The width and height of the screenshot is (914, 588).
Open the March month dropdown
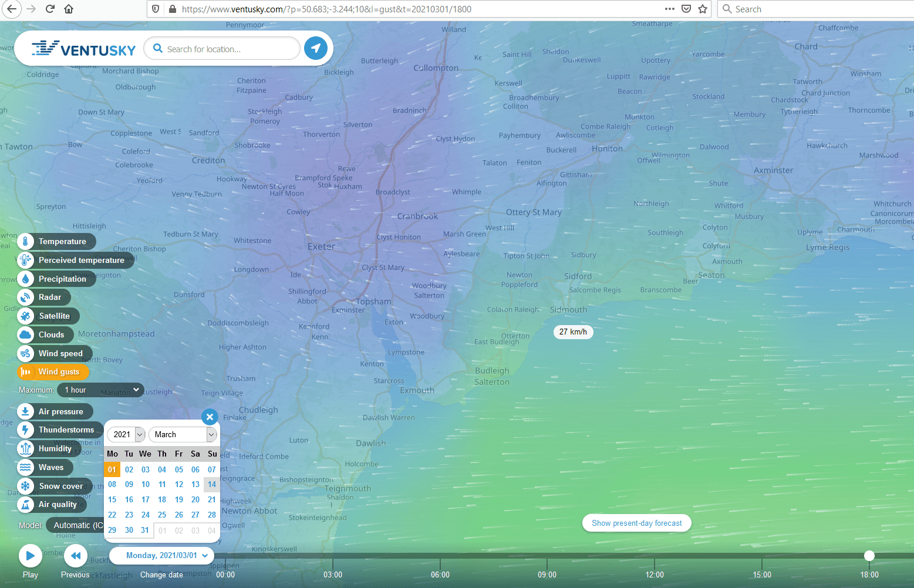click(183, 434)
